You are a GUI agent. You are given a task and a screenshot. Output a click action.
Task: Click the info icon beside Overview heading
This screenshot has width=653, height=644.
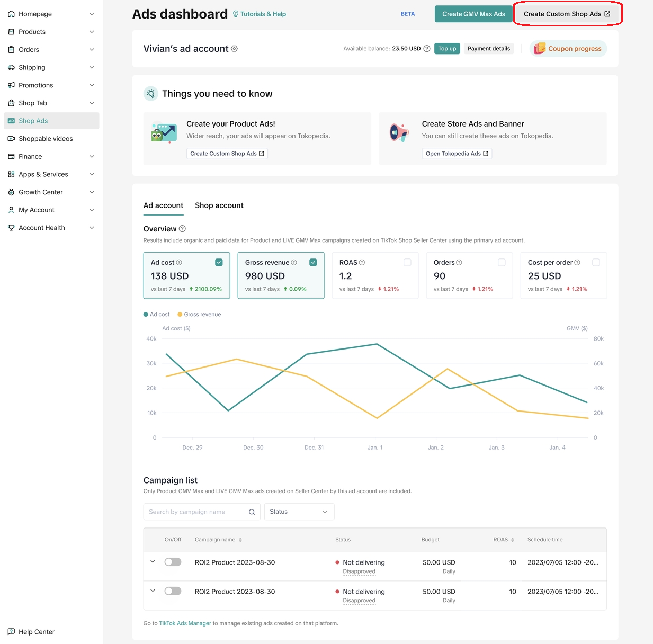[182, 229]
